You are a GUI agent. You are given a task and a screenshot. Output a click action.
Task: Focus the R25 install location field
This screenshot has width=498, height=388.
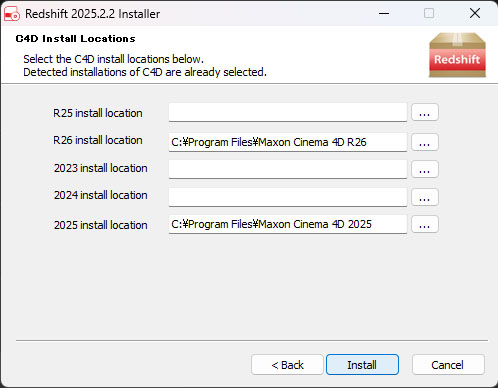click(x=288, y=112)
